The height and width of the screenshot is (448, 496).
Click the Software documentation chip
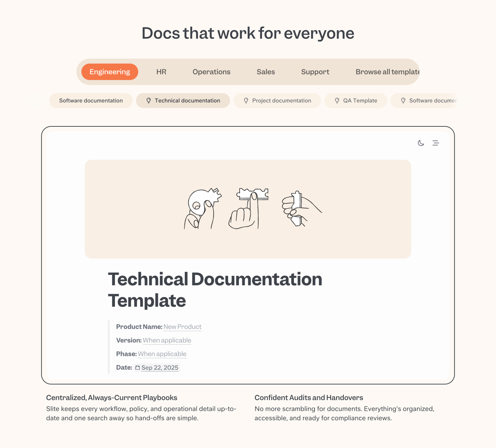91,100
